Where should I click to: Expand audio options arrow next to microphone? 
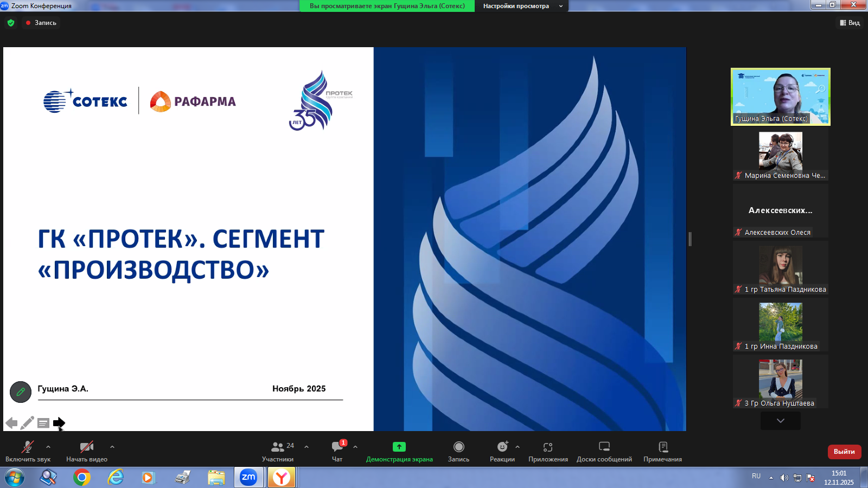[48, 447]
